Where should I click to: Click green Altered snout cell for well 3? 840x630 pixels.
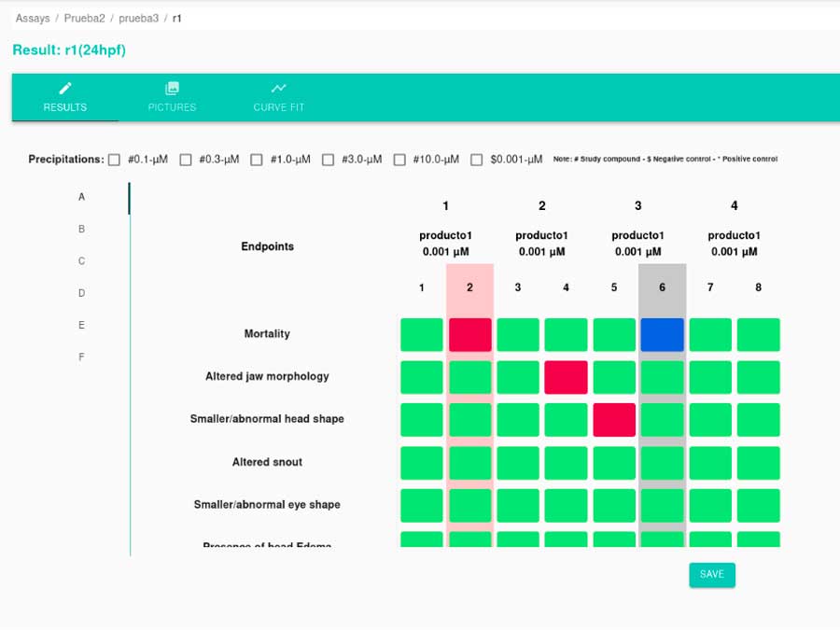tap(517, 463)
